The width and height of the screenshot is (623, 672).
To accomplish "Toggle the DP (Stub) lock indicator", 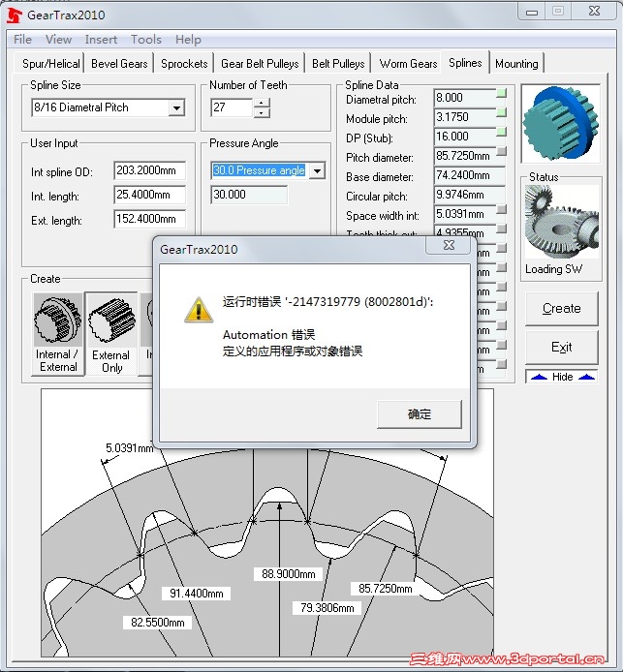I will pos(501,132).
